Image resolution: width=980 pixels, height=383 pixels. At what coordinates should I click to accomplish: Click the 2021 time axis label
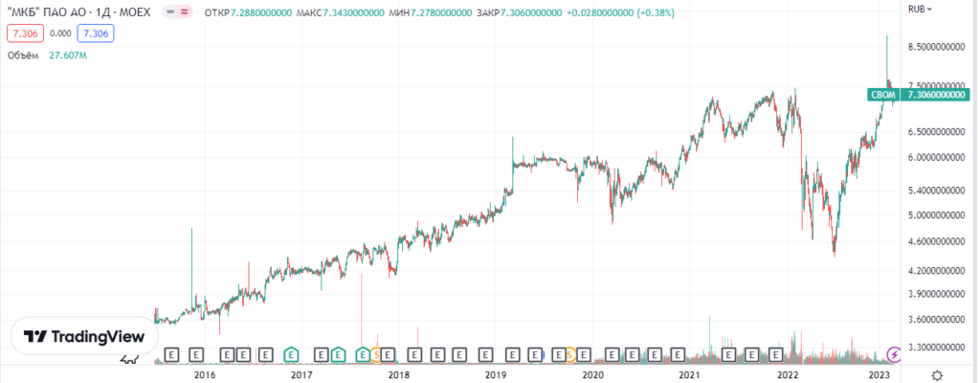coord(689,375)
